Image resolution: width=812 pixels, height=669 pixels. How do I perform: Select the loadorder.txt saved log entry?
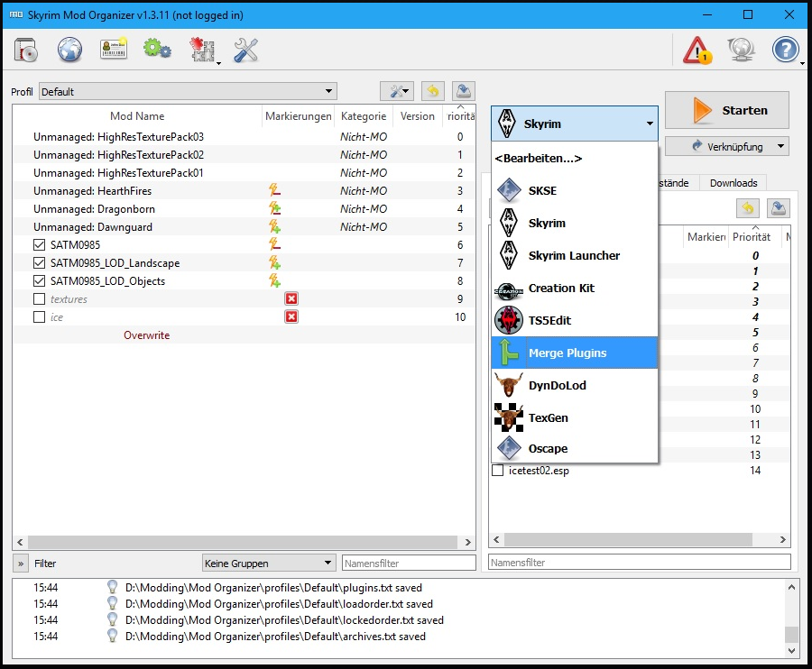398,603
